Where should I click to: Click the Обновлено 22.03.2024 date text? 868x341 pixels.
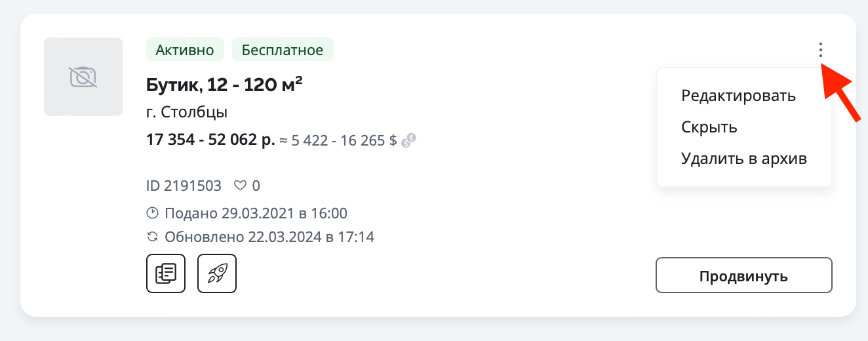[x=269, y=237]
